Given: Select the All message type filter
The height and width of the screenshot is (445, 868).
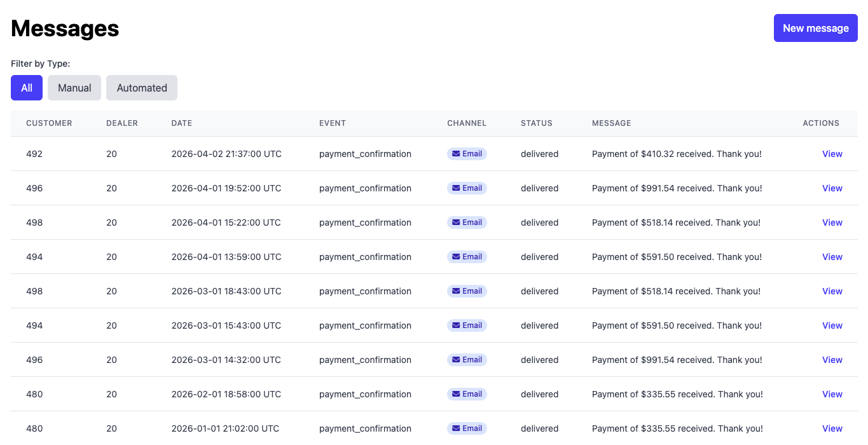Looking at the screenshot, I should [x=26, y=88].
